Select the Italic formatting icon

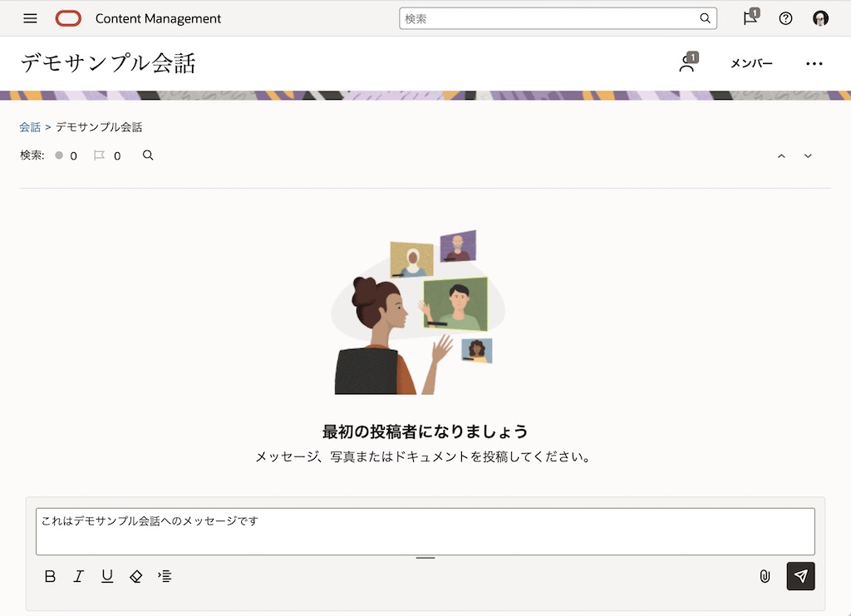coord(78,576)
